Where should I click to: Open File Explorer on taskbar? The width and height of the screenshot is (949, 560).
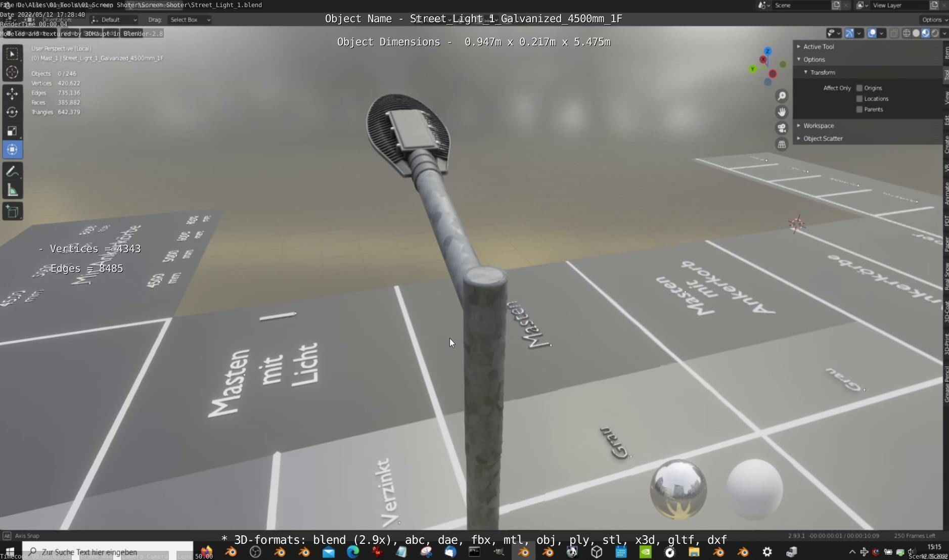[x=694, y=552]
